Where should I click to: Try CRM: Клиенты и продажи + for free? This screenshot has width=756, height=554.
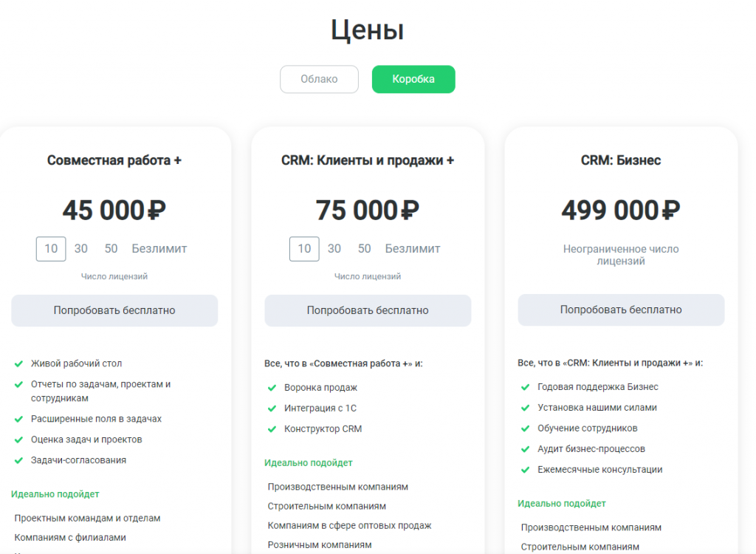pos(368,310)
